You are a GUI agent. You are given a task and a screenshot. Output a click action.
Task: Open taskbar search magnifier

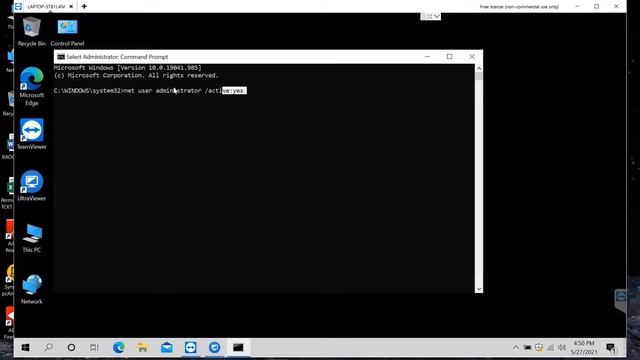tap(48, 347)
